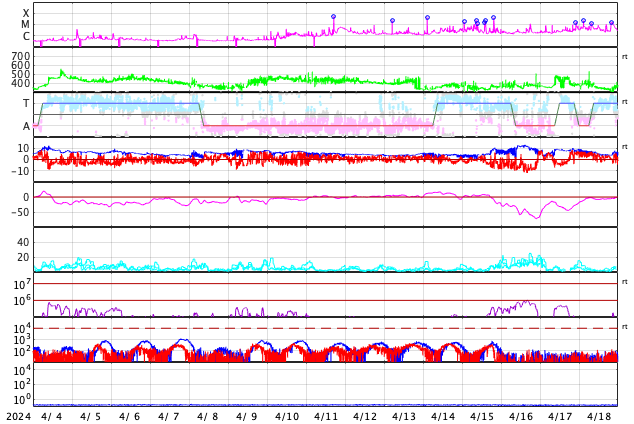Click the X flare class label
Screen dimensions: 634x424
pos(26,13)
